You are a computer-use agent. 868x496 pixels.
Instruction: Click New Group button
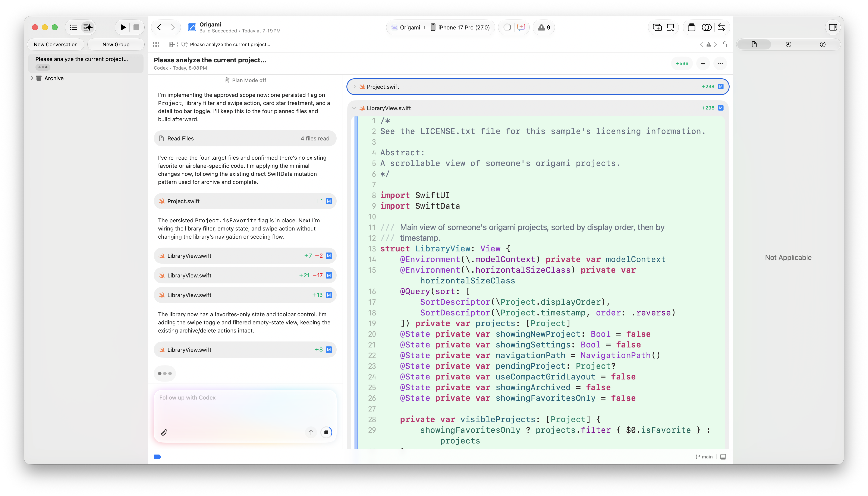coord(116,44)
